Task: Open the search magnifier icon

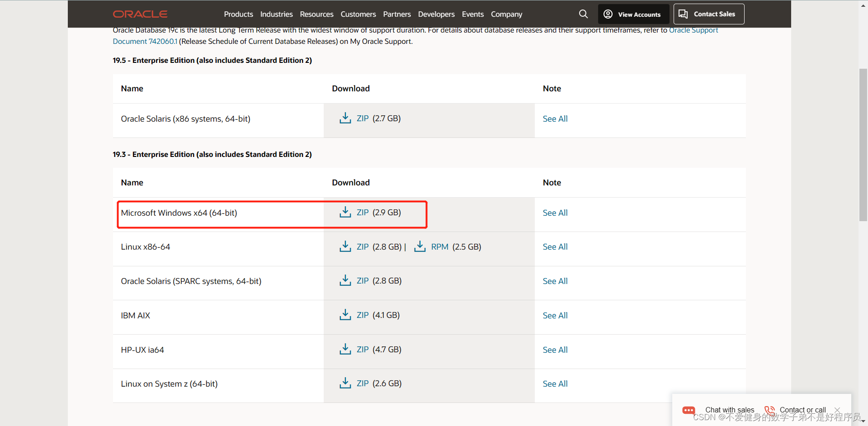Action: (x=583, y=14)
